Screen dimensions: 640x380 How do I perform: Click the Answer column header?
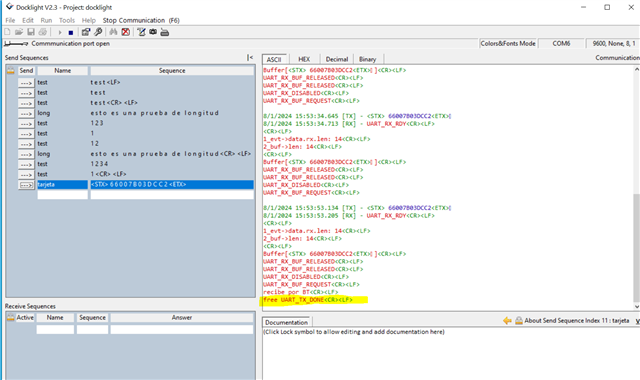[182, 317]
